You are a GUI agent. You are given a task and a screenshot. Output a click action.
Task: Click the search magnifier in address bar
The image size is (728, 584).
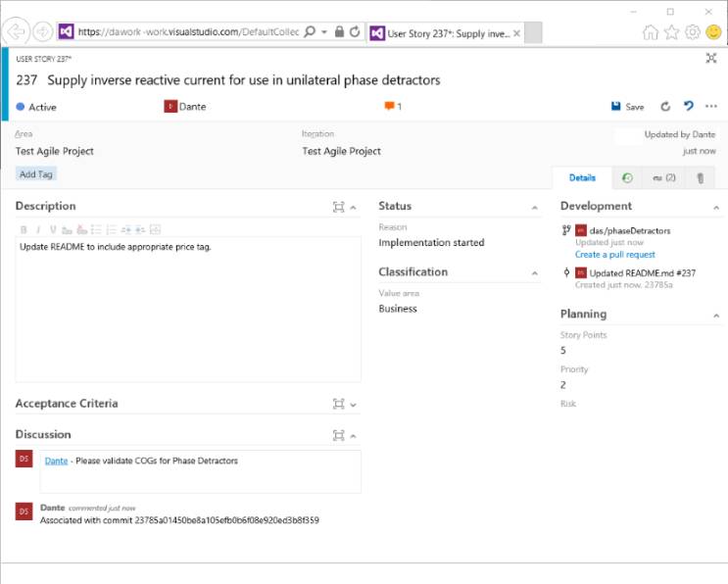click(x=310, y=31)
